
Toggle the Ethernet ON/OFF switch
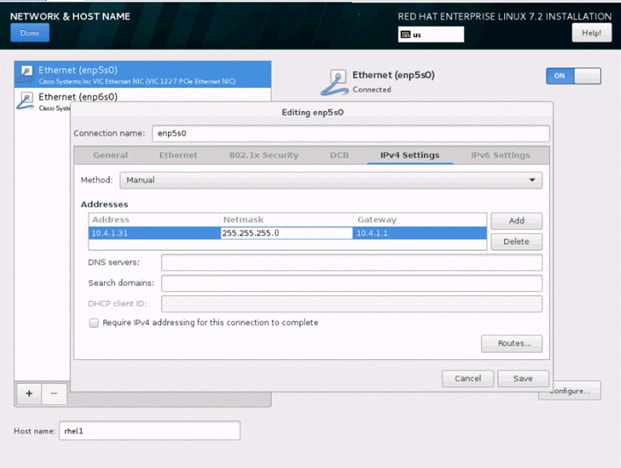(573, 76)
